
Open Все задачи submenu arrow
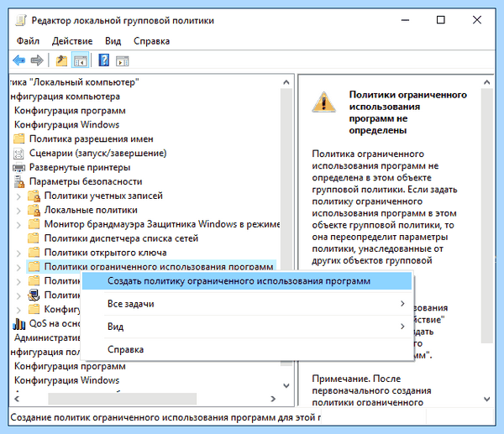(402, 304)
